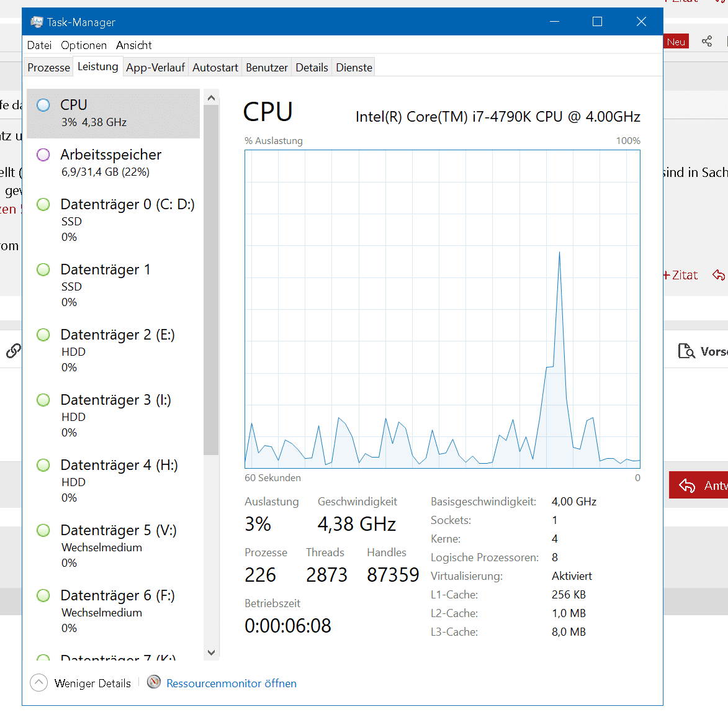Click the Arbeitsspeicher purple circle icon
Image resolution: width=728 pixels, height=722 pixels.
[43, 155]
